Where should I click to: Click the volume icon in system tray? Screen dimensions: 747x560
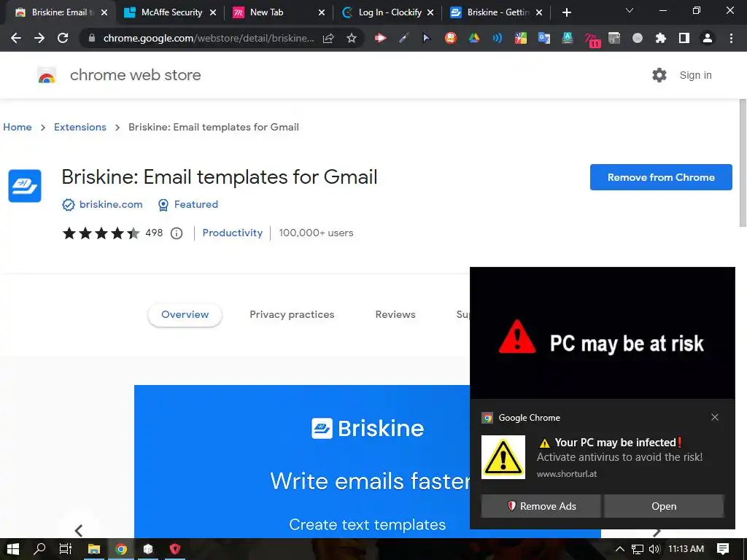(x=654, y=549)
